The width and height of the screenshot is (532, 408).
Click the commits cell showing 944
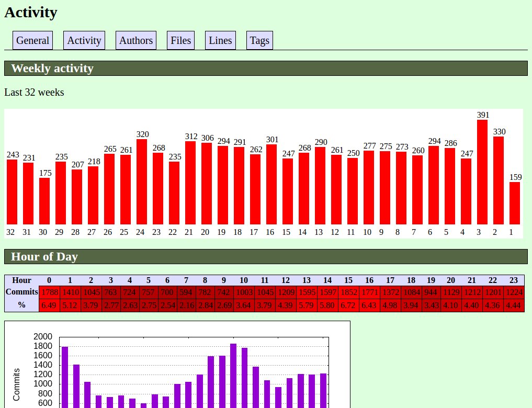coord(431,292)
